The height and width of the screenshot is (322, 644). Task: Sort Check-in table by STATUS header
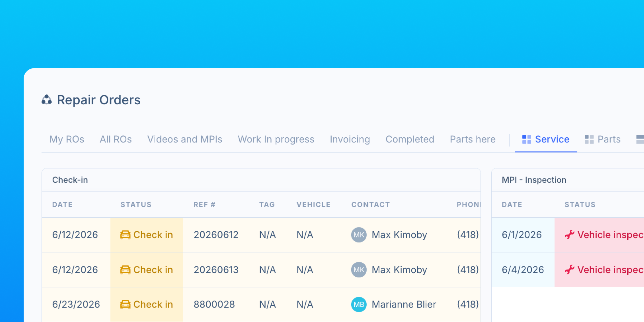[136, 204]
